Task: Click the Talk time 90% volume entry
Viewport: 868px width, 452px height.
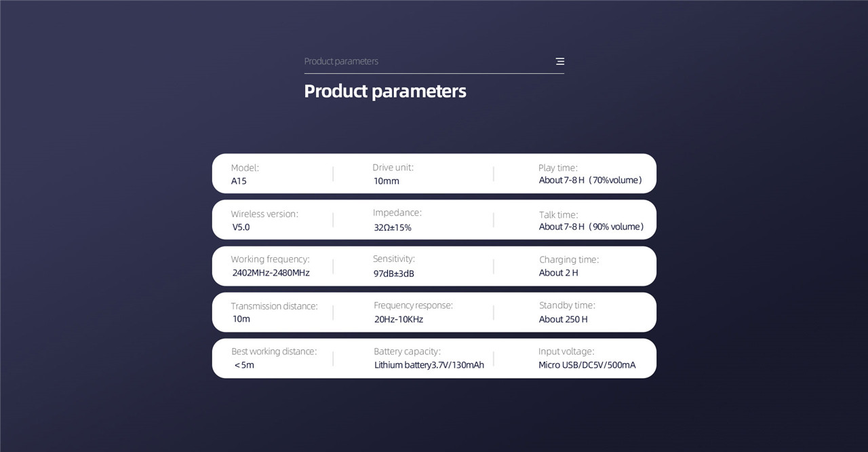Action: point(591,221)
